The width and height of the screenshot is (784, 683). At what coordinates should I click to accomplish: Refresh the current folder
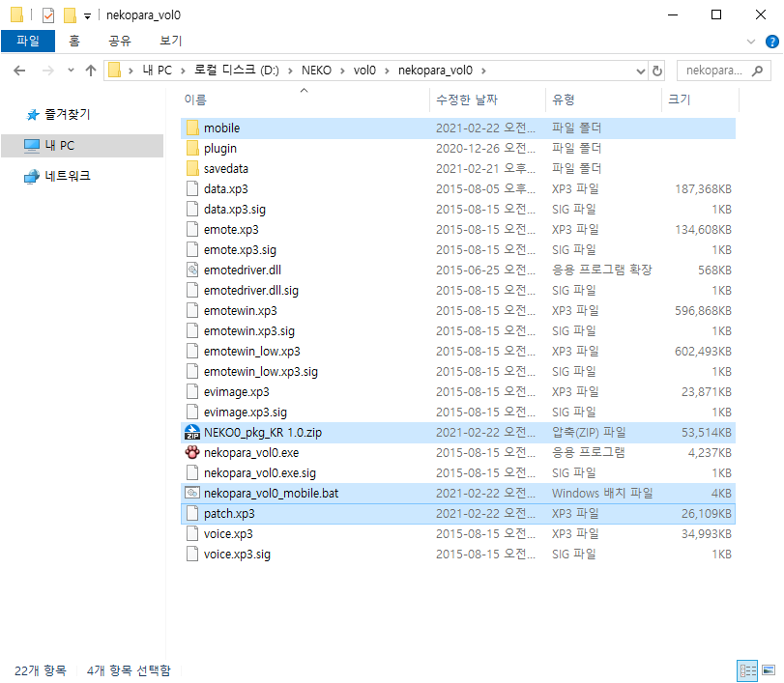(657, 71)
